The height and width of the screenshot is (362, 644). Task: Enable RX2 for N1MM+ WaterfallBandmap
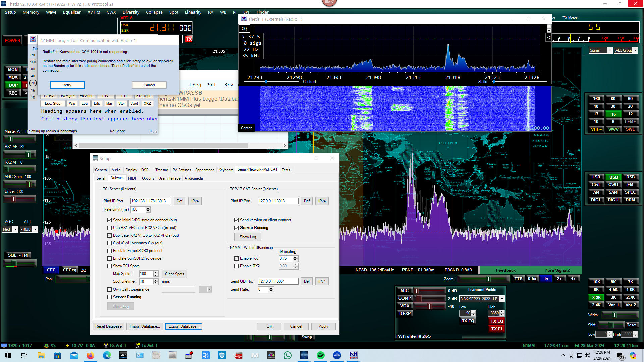[236, 266]
